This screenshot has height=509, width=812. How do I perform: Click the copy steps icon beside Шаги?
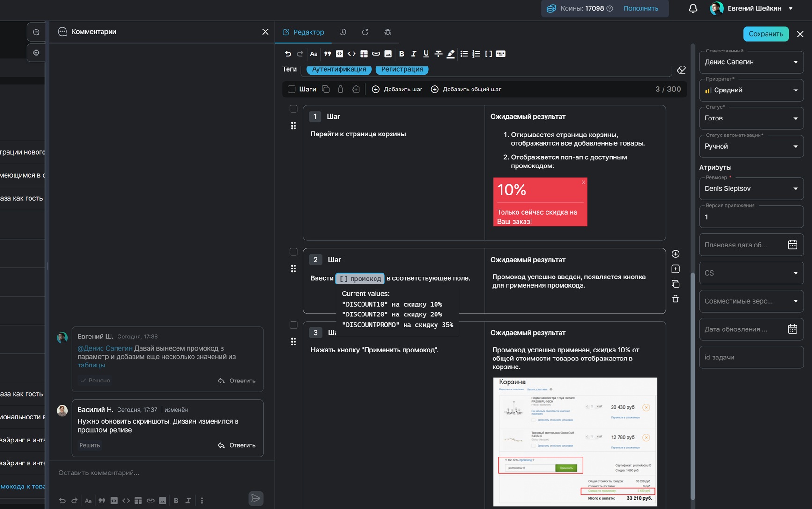point(326,89)
